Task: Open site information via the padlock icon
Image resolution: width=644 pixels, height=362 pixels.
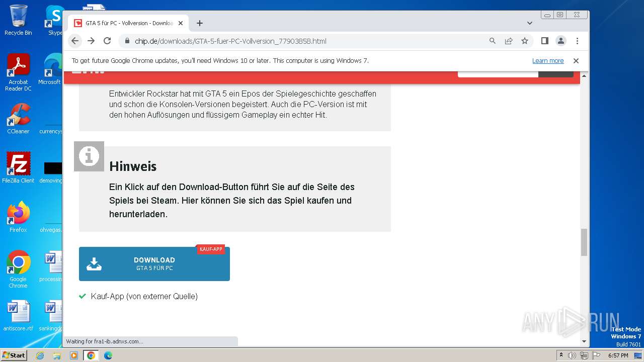Action: [127, 41]
